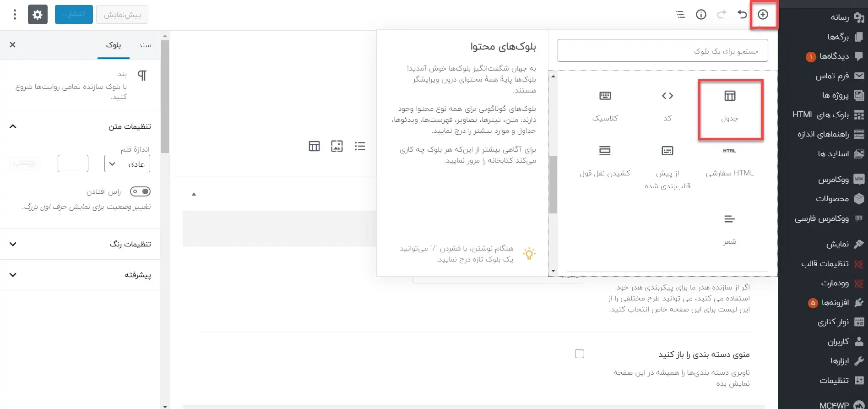The image size is (868, 409).
Task: Insert the کشیدن نقل قول block
Action: pos(605,162)
